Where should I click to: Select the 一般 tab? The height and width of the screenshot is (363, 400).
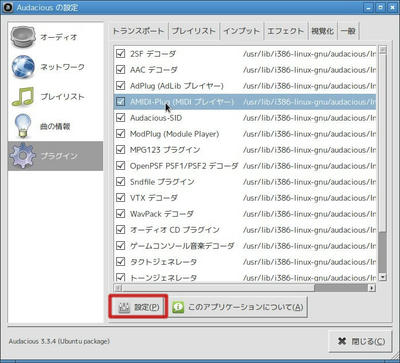(348, 31)
